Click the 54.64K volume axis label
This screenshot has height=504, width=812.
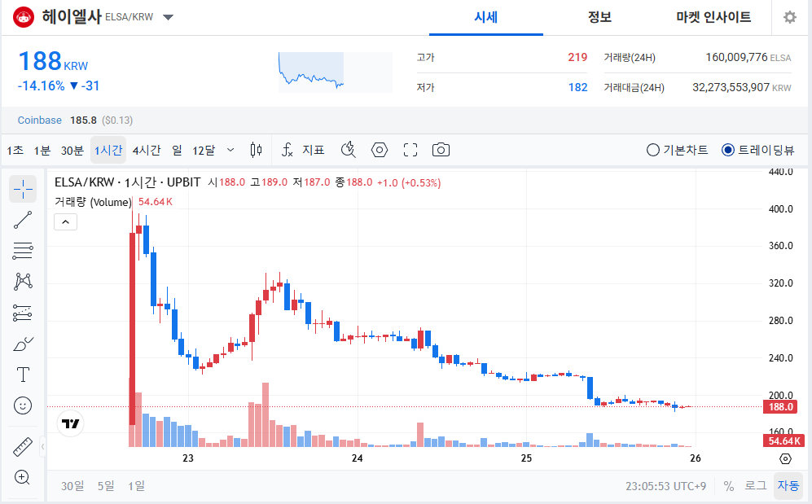pos(784,440)
